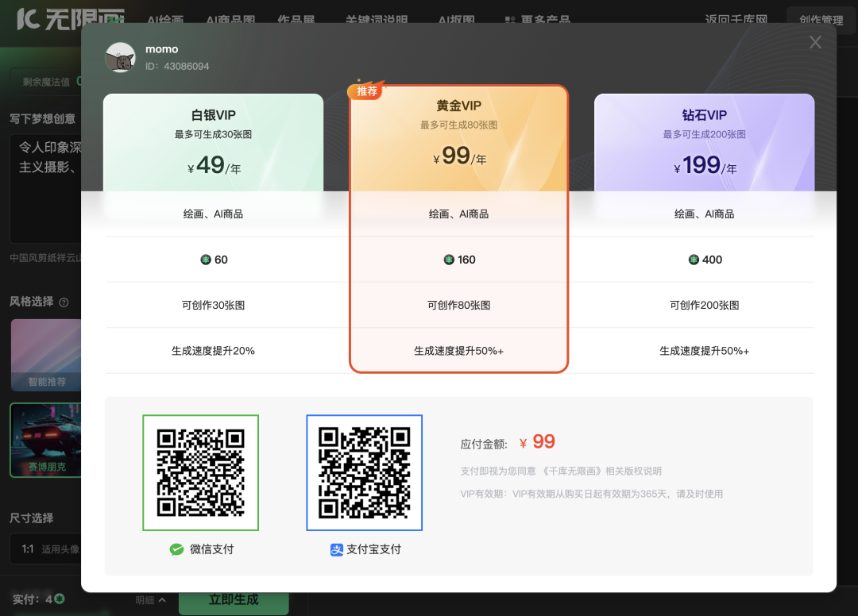Click momo's profile avatar
Viewport: 858px width, 616px height.
[120, 57]
